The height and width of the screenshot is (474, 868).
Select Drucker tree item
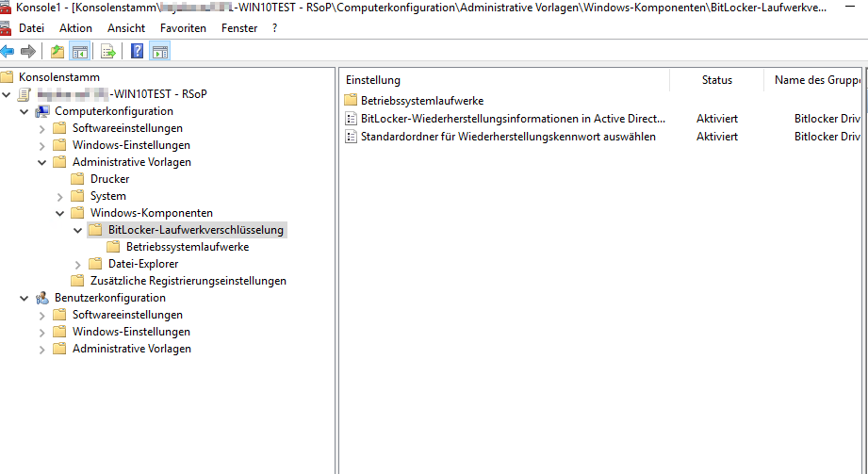109,179
